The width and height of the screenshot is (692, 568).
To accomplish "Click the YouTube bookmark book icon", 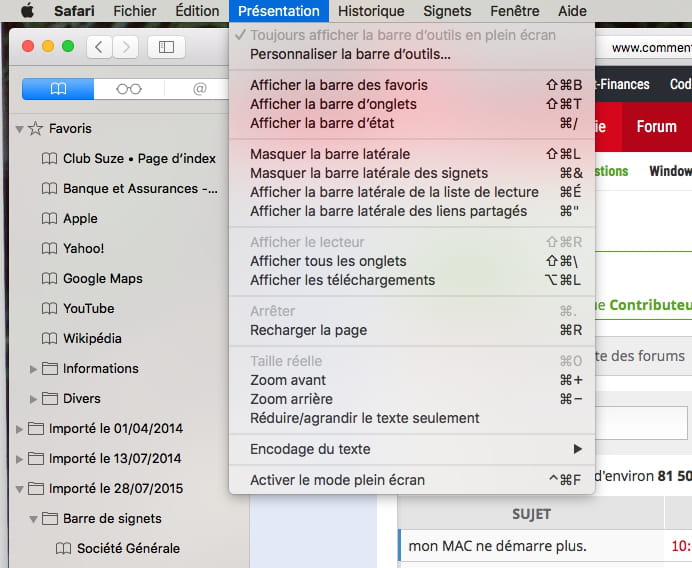I will pos(49,308).
